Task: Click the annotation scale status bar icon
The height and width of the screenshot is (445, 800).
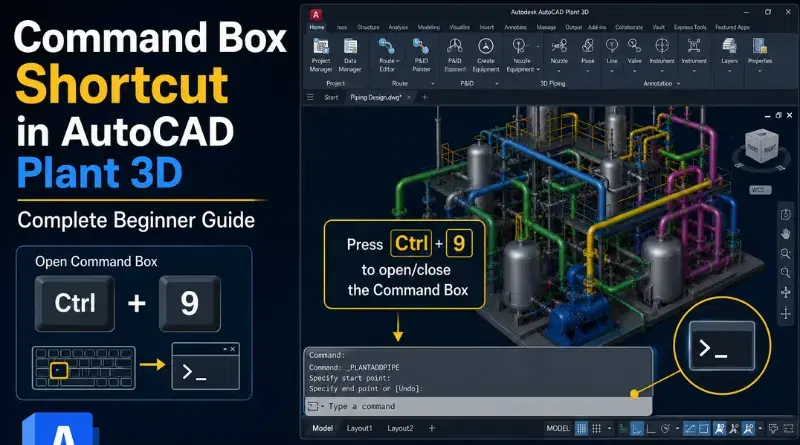Action: (x=748, y=429)
